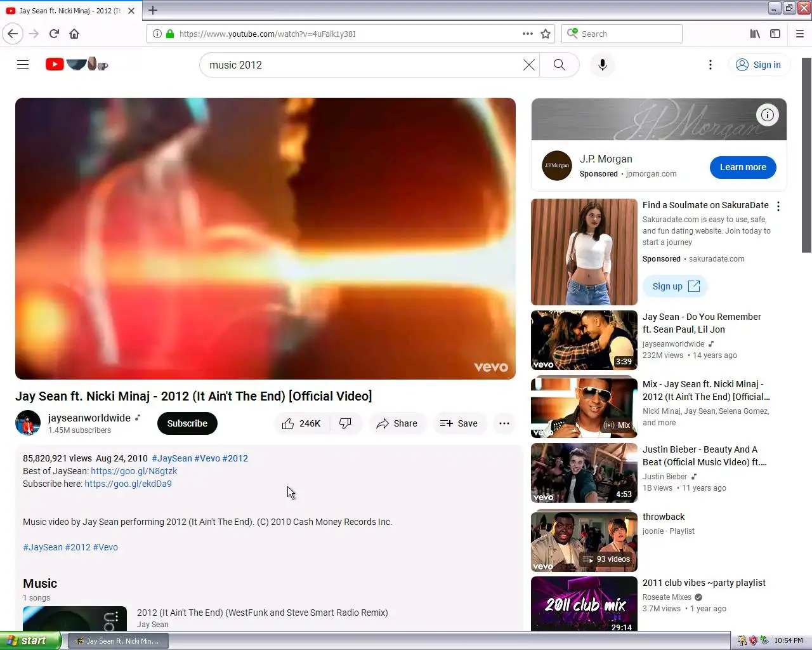Open a new browser tab
The height and width of the screenshot is (650, 812).
(x=153, y=10)
